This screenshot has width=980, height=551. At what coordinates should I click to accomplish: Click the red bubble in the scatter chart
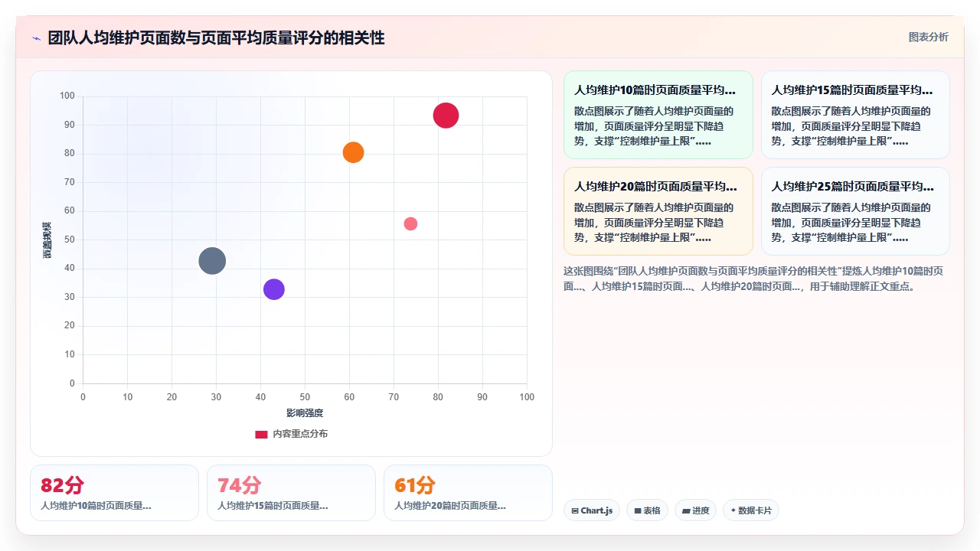pyautogui.click(x=446, y=116)
